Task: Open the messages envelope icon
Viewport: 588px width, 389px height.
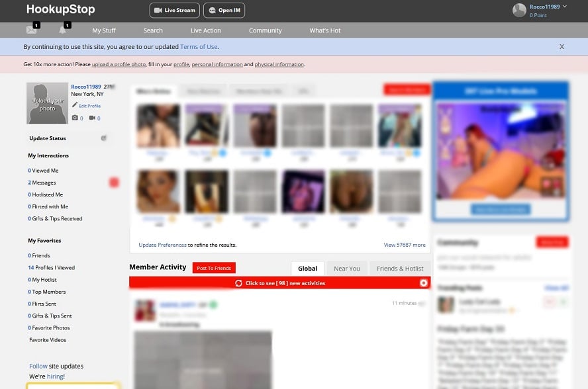Action: point(31,30)
